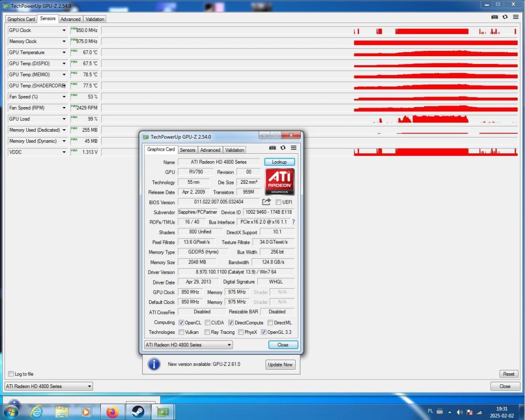Click the Bus Interface question mark icon

click(x=293, y=222)
